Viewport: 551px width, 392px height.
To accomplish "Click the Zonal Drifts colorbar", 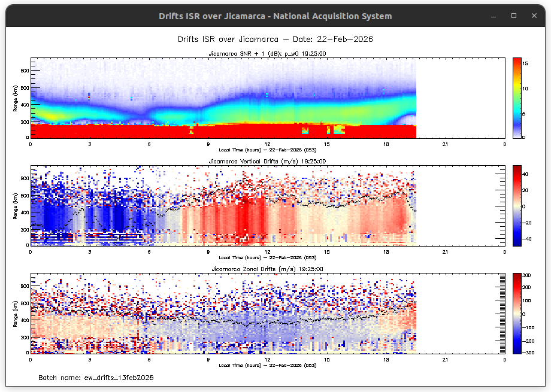I will (519, 313).
